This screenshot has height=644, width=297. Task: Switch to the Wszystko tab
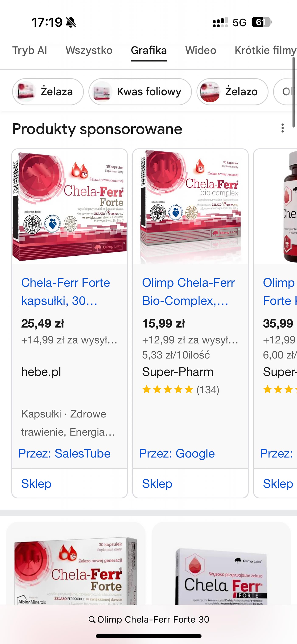(x=89, y=50)
